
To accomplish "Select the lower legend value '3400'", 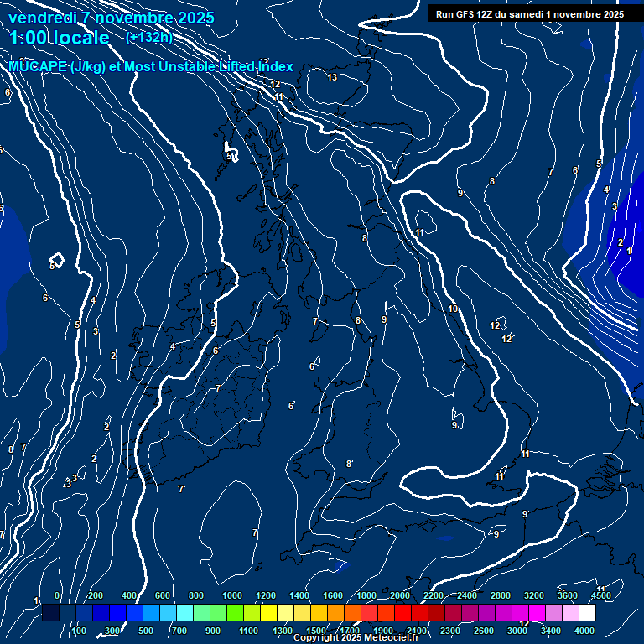I will [551, 631].
